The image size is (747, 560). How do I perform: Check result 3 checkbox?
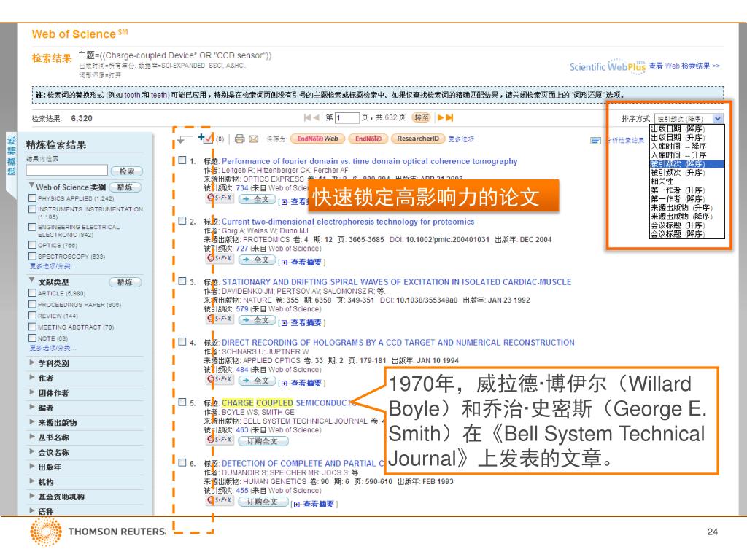[x=182, y=281]
